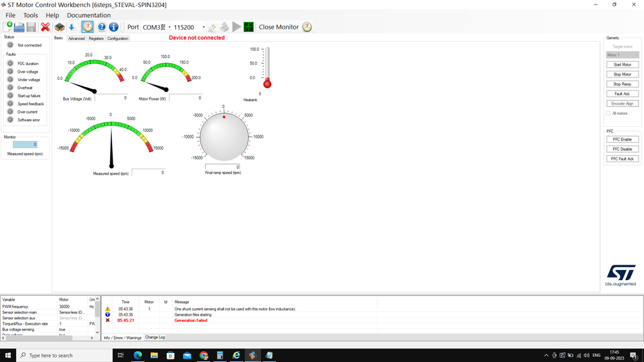Click the Final ramp speed rotary knob

pos(224,137)
